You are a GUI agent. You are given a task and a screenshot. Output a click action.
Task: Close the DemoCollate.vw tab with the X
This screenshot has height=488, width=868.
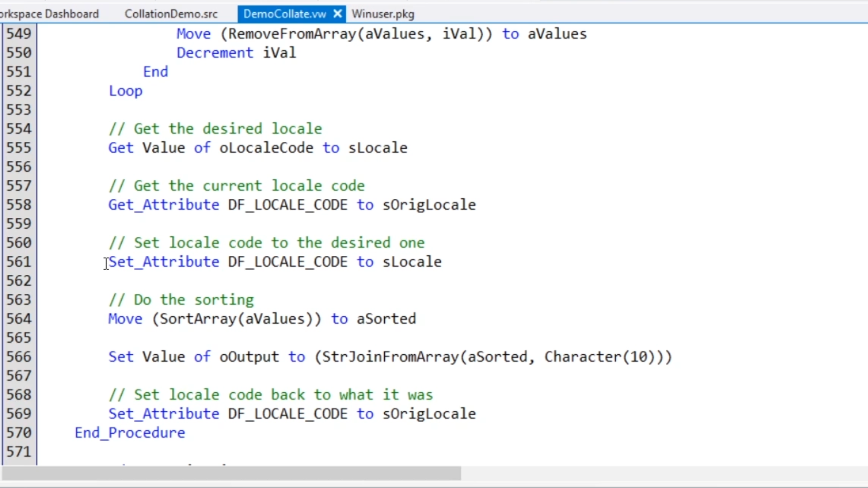(337, 14)
